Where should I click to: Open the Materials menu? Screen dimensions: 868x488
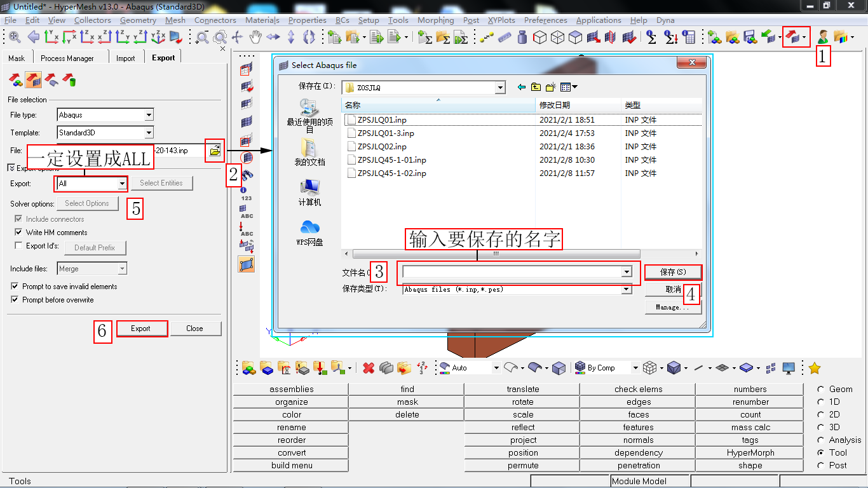[x=262, y=20]
